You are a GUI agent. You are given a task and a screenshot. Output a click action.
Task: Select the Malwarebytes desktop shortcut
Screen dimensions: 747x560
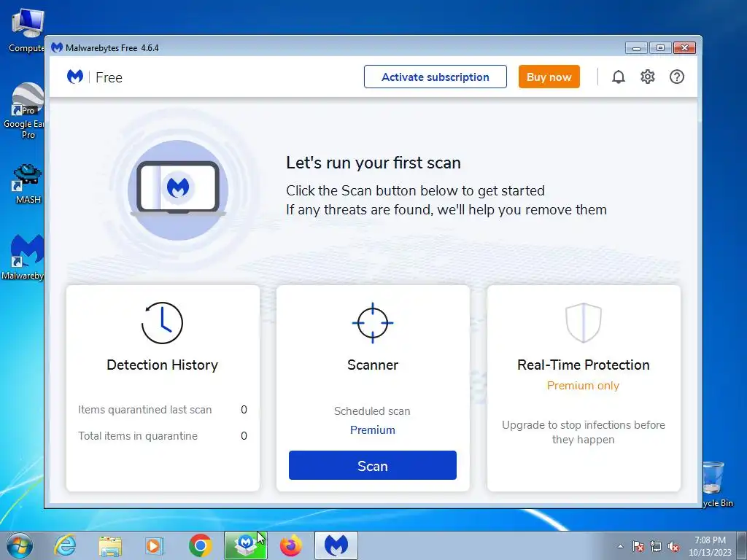click(24, 256)
